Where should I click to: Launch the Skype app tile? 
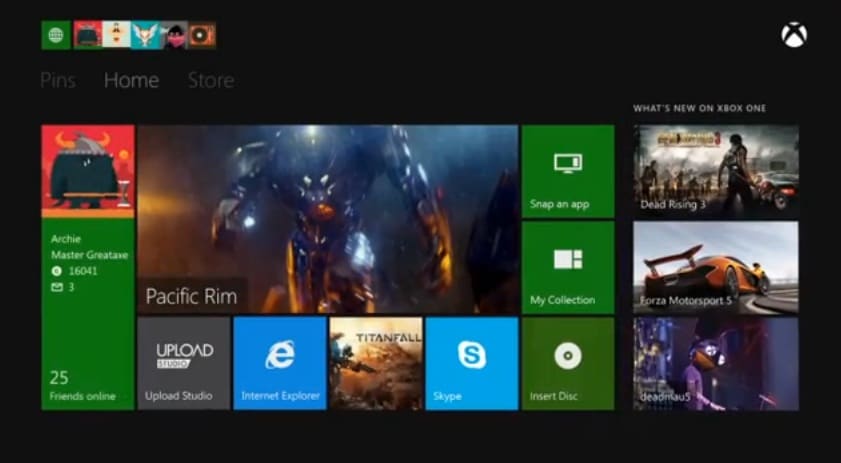[472, 363]
